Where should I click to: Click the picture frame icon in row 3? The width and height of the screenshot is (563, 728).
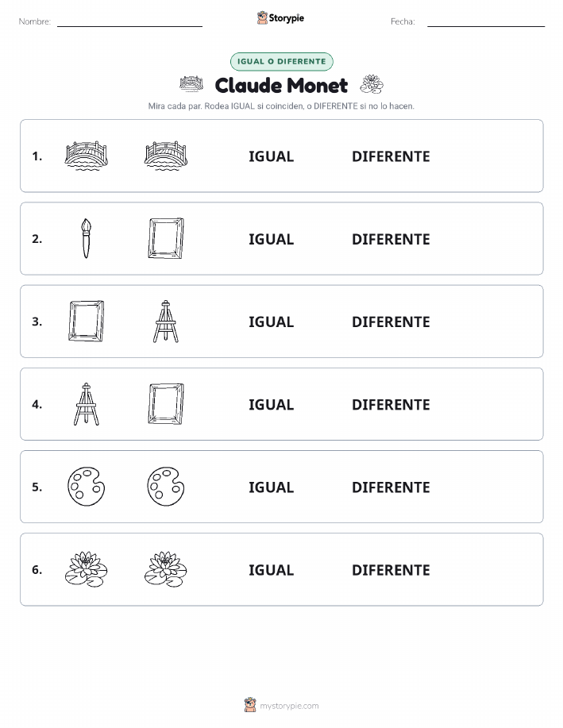click(x=87, y=322)
